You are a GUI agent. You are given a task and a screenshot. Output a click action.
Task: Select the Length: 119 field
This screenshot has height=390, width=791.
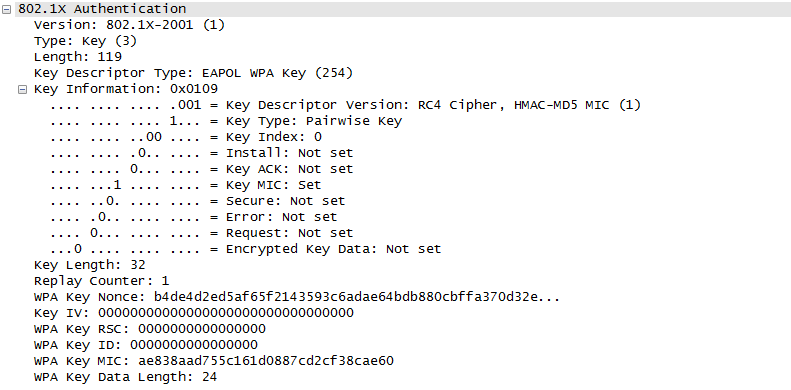tap(78, 57)
